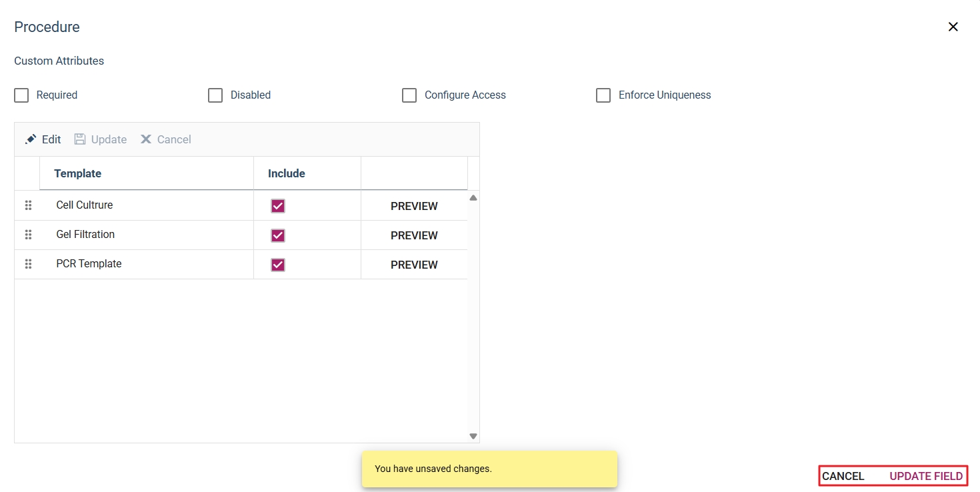Close the Procedure dialog with X
Viewport: 980px width, 492px height.
(953, 27)
